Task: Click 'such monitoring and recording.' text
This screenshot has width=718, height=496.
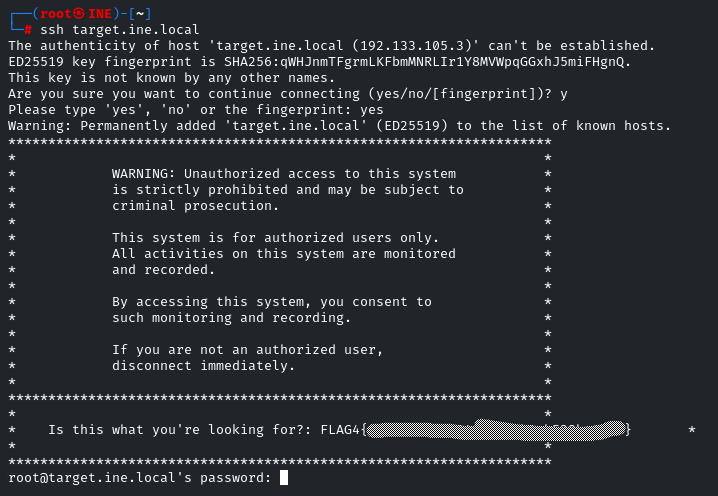Action: point(232,318)
